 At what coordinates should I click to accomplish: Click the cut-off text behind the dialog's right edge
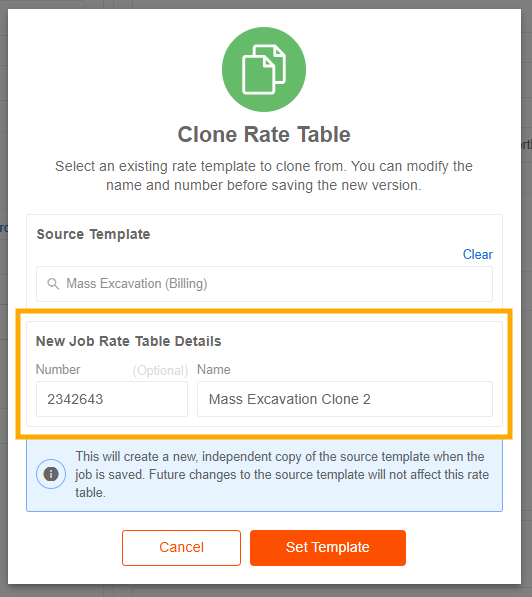(x=527, y=145)
